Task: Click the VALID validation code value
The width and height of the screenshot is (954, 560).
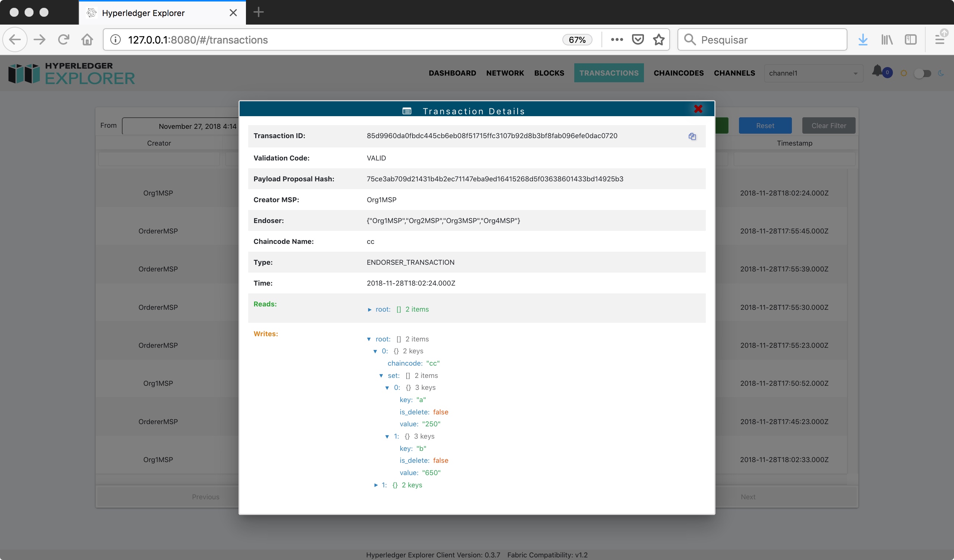Action: pyautogui.click(x=376, y=158)
